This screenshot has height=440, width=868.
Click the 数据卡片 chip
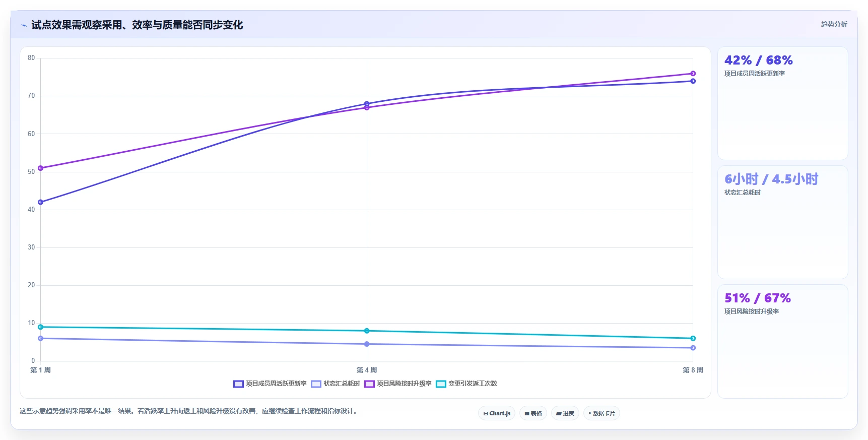[602, 413]
